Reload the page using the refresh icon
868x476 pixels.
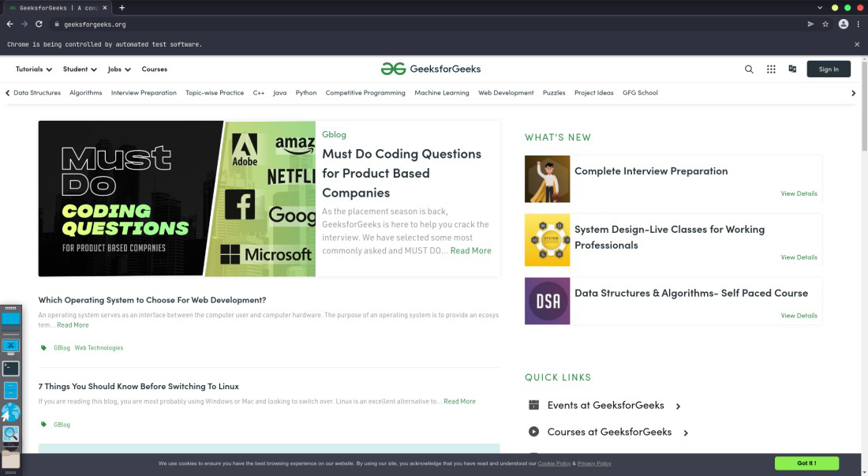(x=39, y=24)
